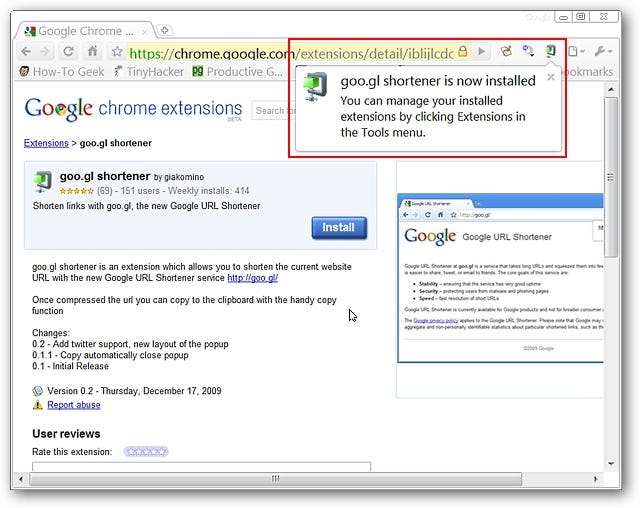The width and height of the screenshot is (640, 508).
Task: Open the home page via house icon
Action: (93, 51)
